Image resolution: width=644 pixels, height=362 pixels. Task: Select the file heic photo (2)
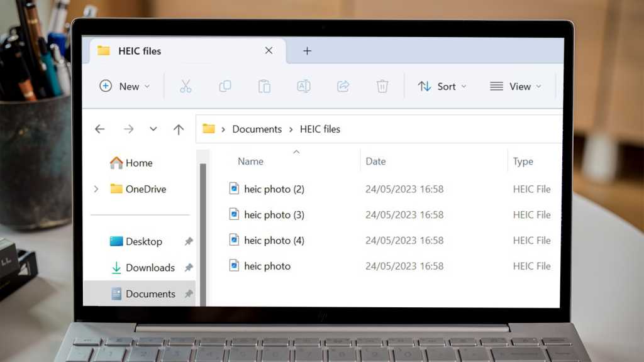pyautogui.click(x=274, y=189)
